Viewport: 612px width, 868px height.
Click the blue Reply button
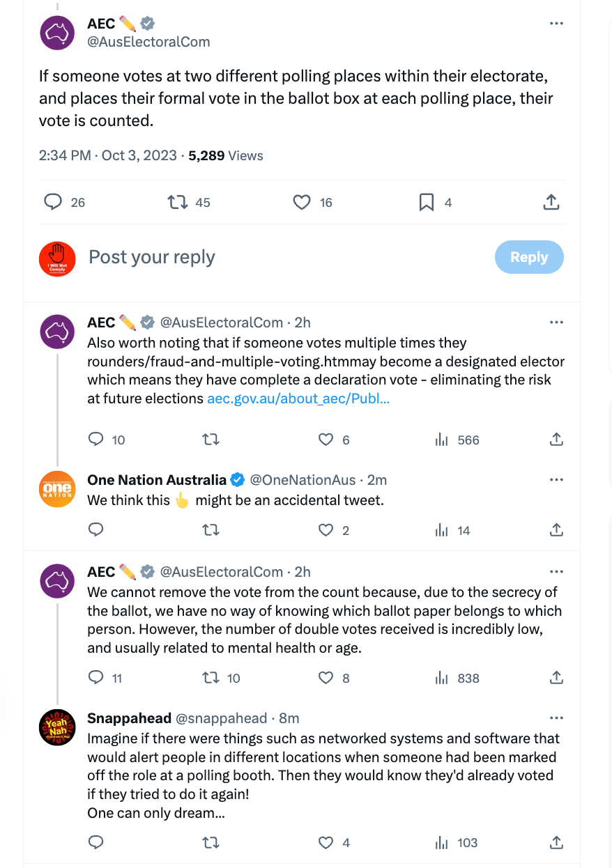(x=529, y=257)
